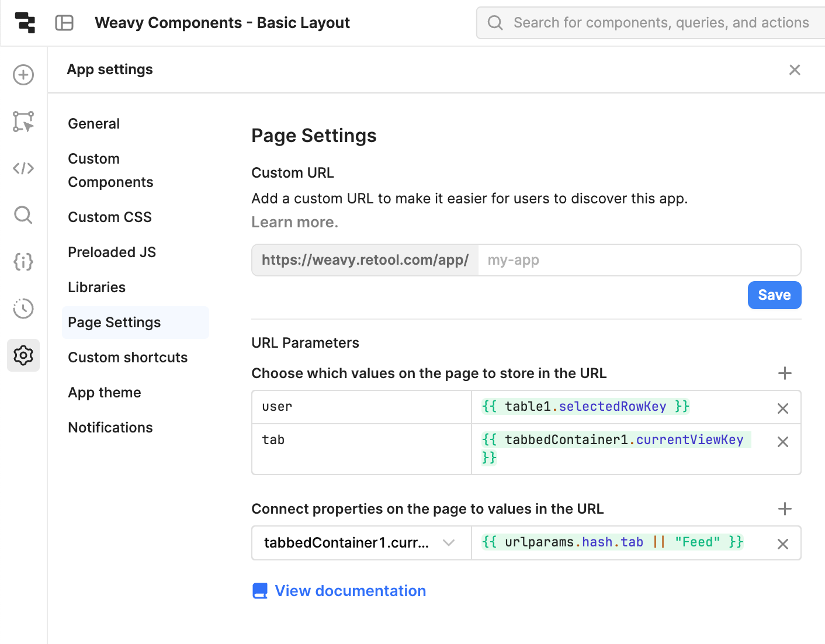Save the custom URL
Image resolution: width=825 pixels, height=644 pixels.
774,295
